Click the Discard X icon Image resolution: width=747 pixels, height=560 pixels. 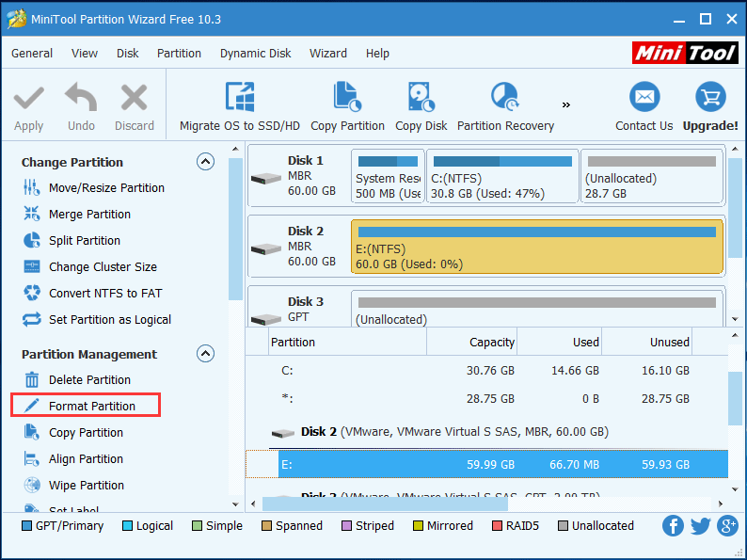tap(134, 97)
